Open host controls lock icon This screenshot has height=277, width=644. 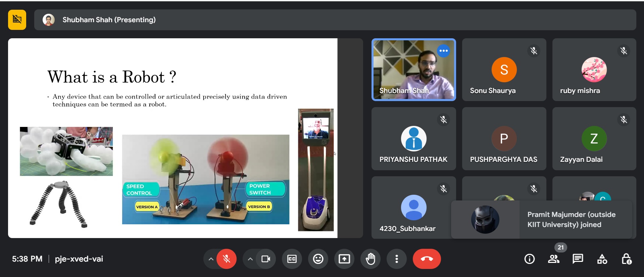[x=626, y=259]
